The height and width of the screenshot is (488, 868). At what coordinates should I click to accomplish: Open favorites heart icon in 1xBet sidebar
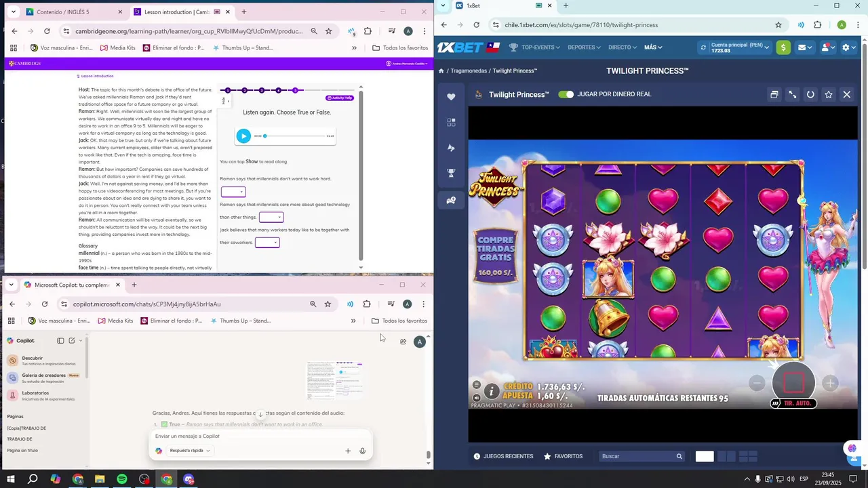451,97
